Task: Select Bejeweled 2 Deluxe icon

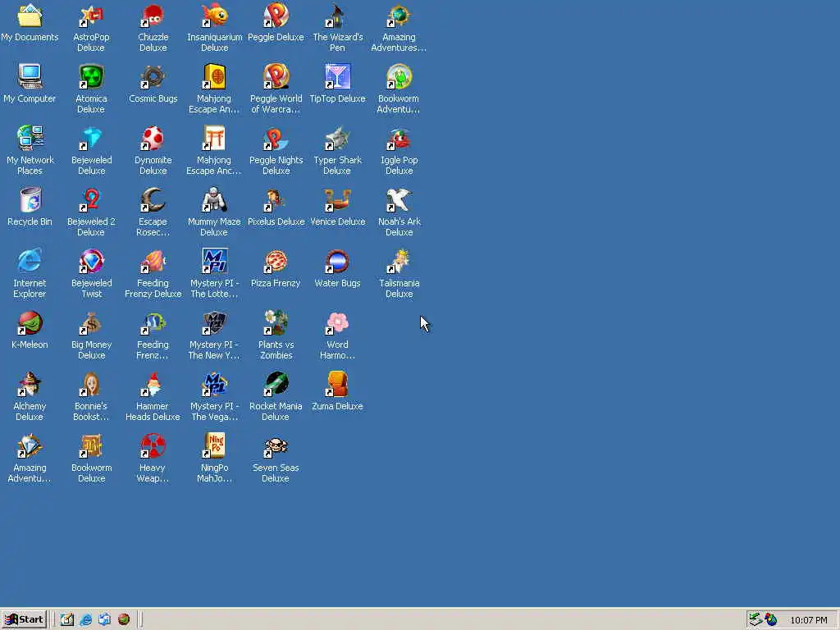Action: click(91, 200)
